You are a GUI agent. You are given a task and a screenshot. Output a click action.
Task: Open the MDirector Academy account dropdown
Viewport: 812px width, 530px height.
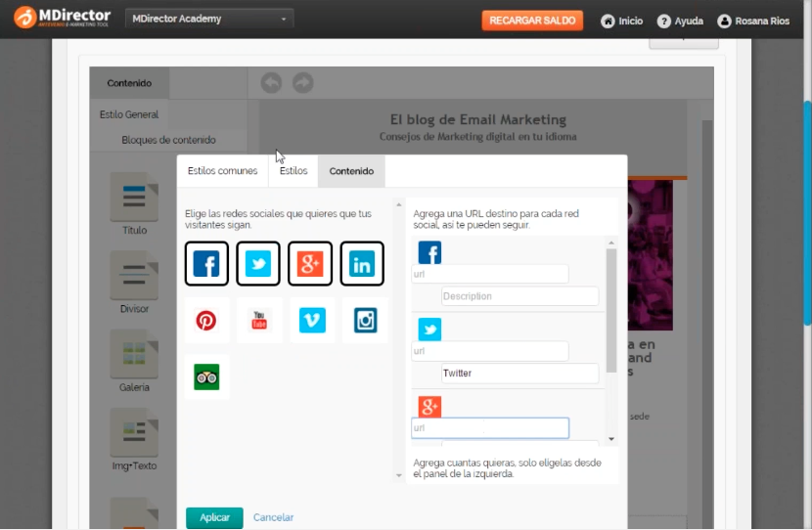[209, 19]
